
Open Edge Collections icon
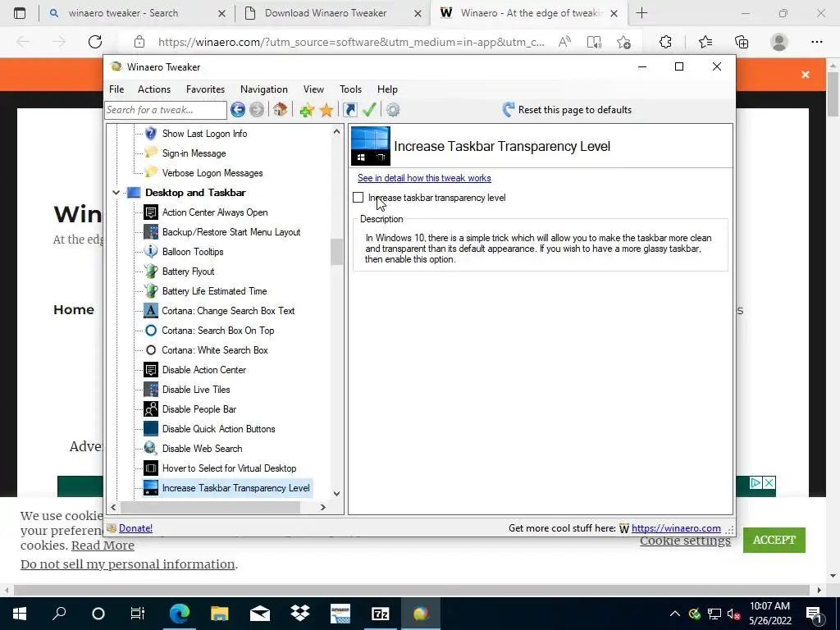[x=742, y=42]
